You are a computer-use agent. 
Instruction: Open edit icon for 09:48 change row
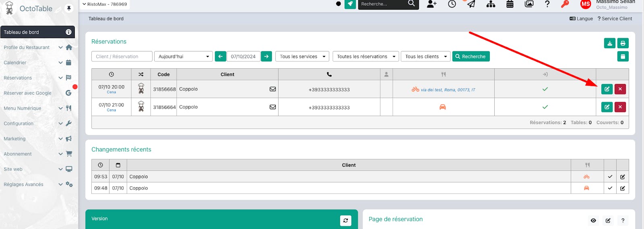[x=623, y=188]
